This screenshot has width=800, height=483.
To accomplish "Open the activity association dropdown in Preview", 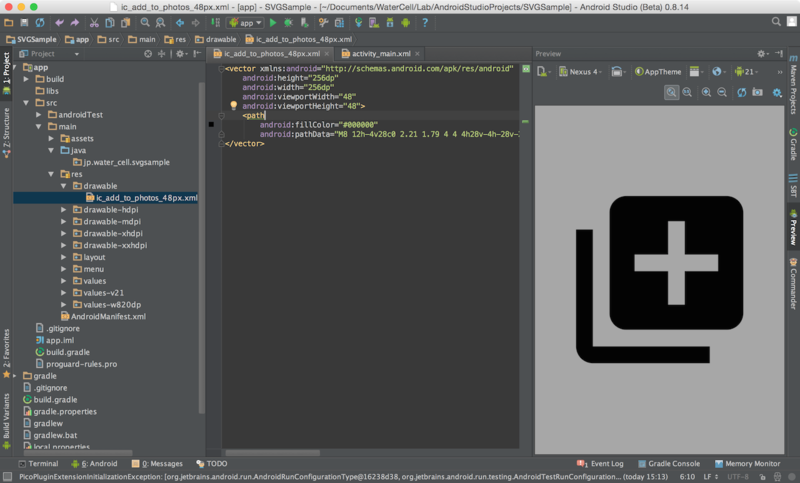I will [x=696, y=72].
